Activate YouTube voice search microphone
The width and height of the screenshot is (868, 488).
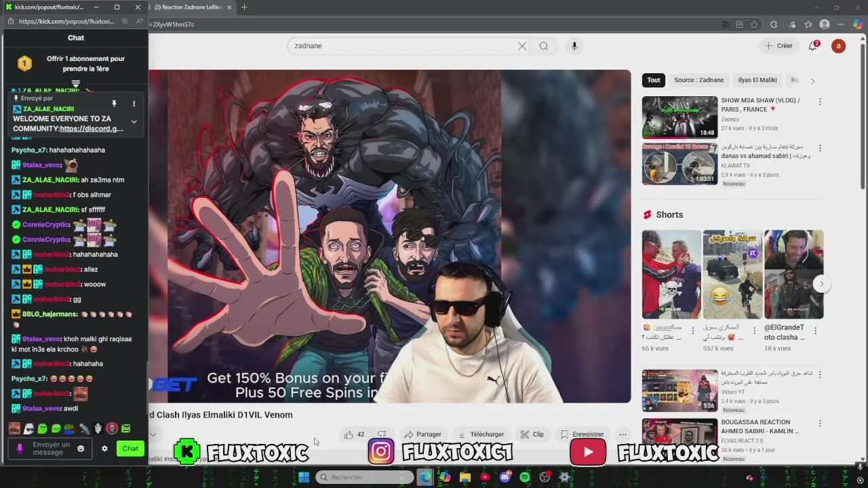point(574,46)
